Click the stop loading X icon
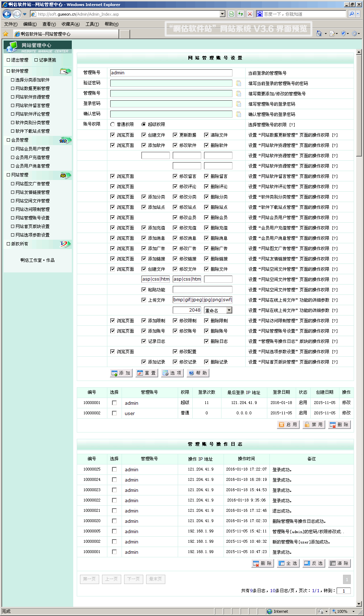 pyautogui.click(x=250, y=14)
